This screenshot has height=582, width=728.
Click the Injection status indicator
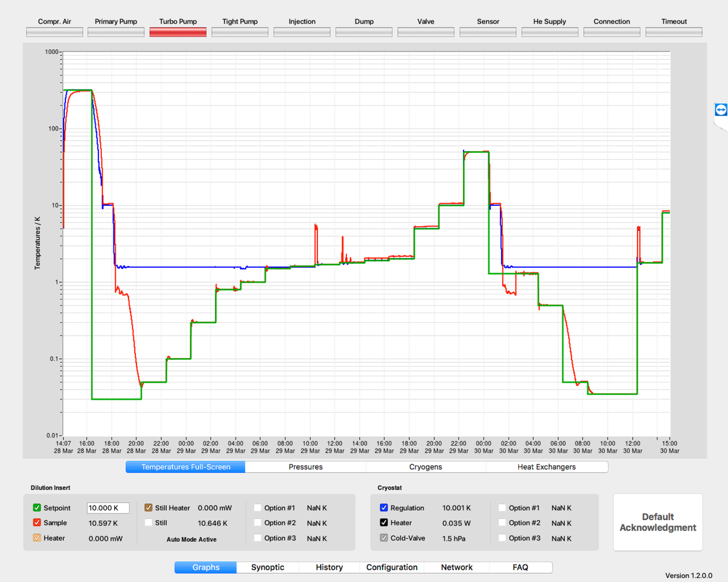tap(302, 32)
